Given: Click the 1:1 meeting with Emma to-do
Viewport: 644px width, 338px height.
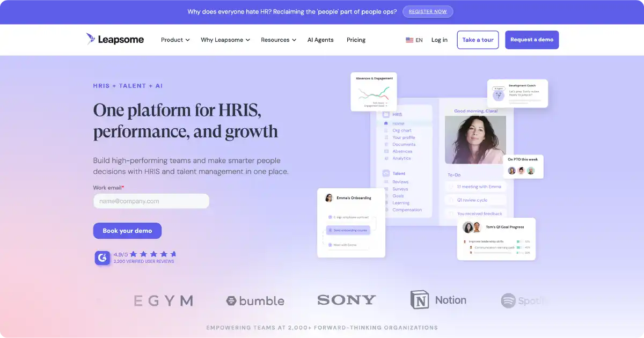Looking at the screenshot, I should click(475, 187).
